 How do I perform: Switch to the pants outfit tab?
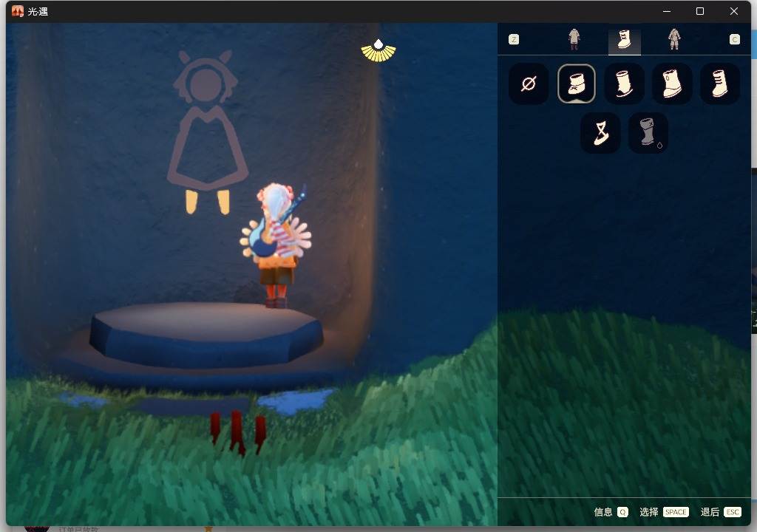(574, 39)
